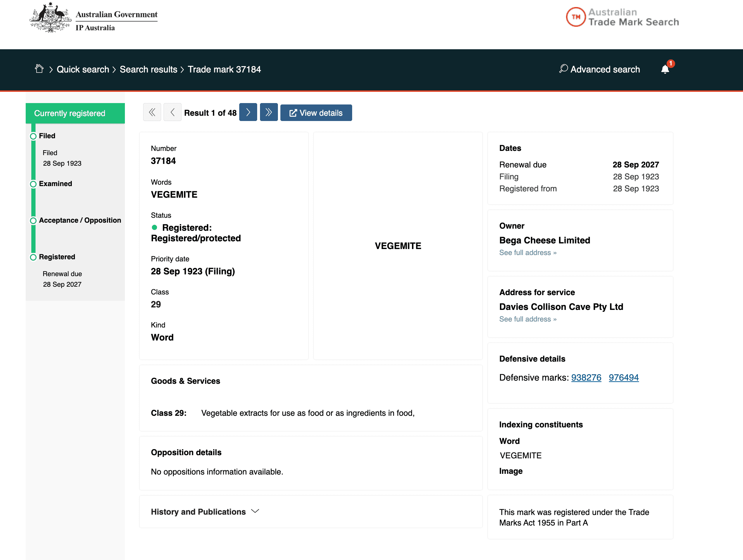Go back to Search results breadcrumb
This screenshot has height=560, width=743.
(x=148, y=69)
